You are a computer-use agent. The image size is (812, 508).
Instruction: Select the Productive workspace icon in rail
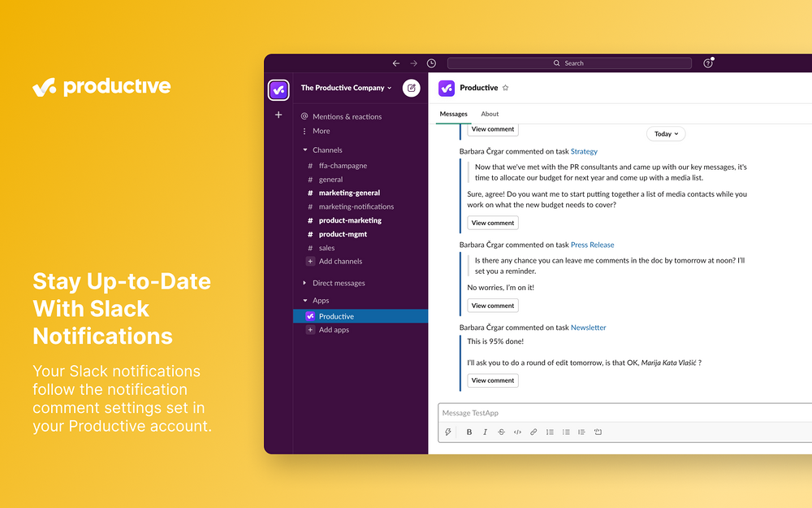(x=279, y=89)
